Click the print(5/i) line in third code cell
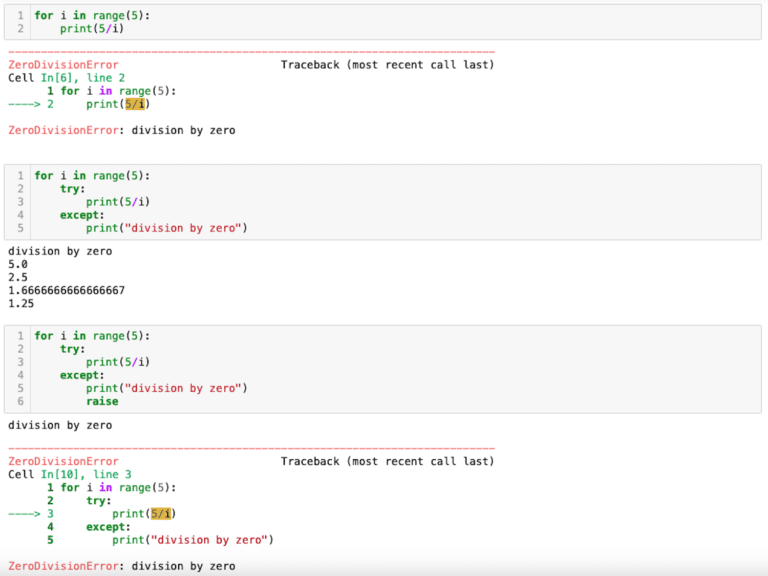This screenshot has height=576, width=768. pos(118,362)
